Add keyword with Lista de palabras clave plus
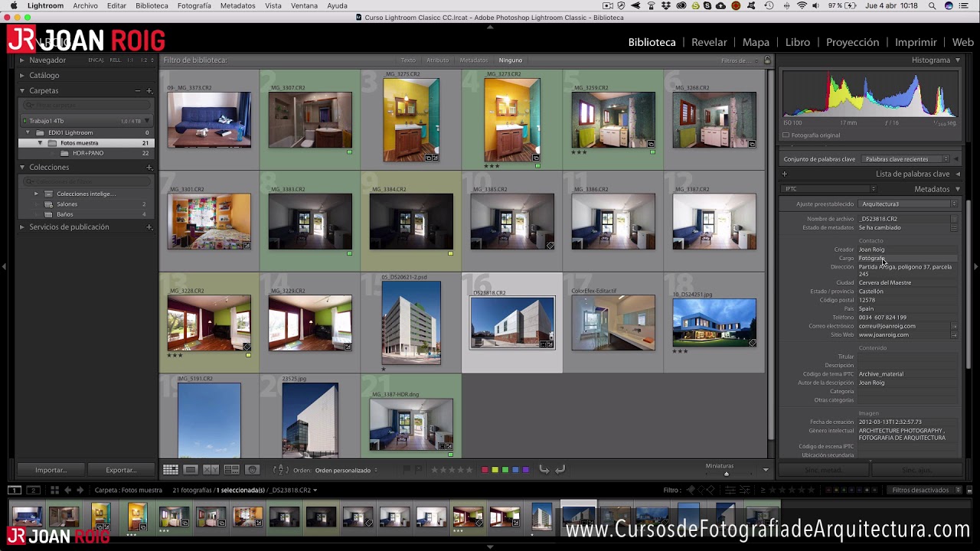This screenshot has height=551, width=980. pyautogui.click(x=784, y=174)
